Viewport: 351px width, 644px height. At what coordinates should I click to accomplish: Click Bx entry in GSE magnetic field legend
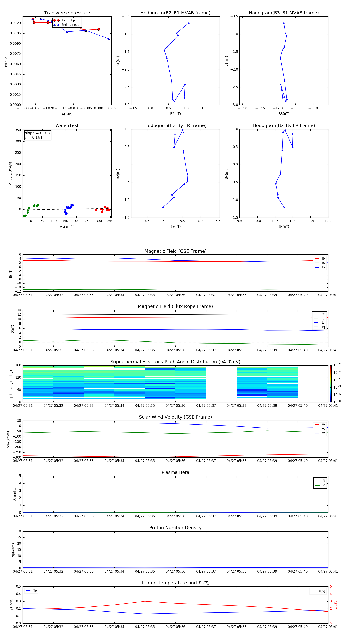(320, 259)
